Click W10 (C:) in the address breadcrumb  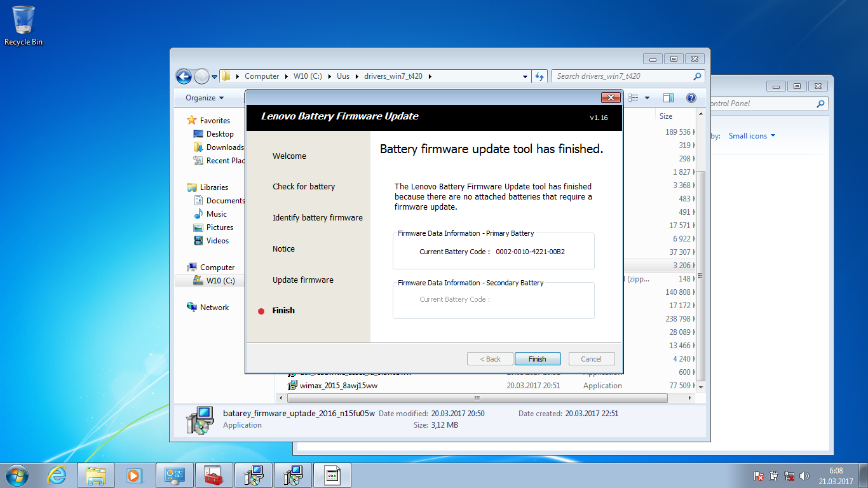tap(308, 76)
